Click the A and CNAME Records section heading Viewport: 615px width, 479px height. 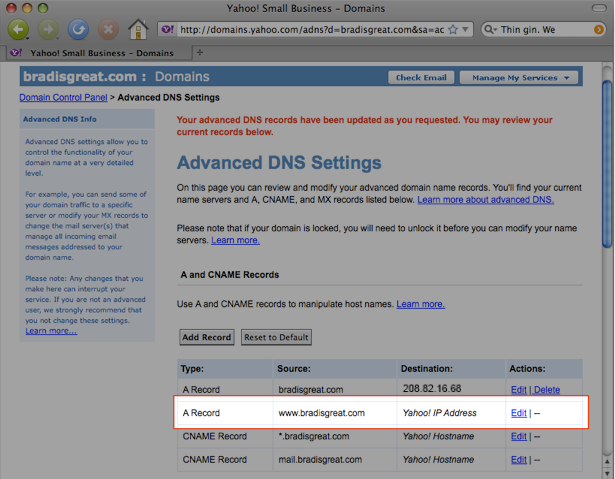click(229, 275)
